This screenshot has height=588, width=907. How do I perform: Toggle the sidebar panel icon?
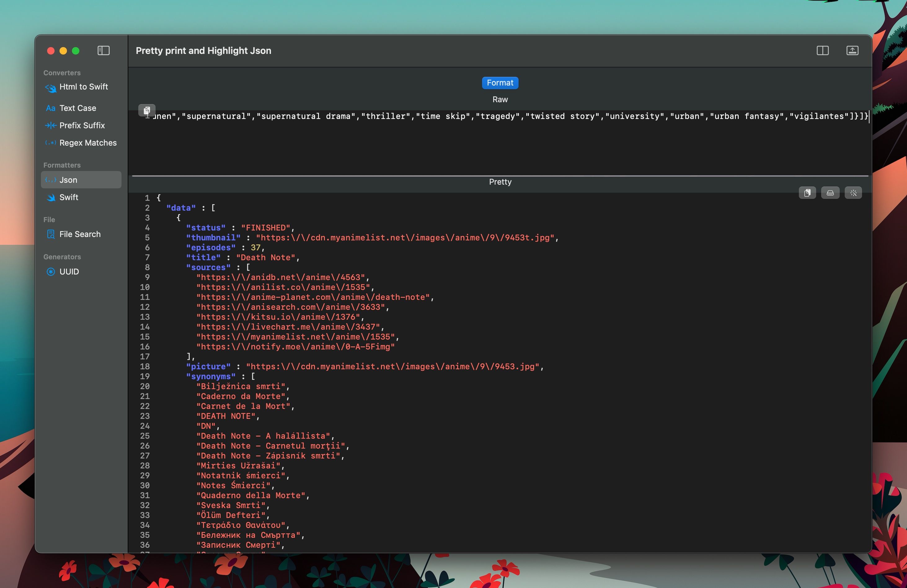click(x=103, y=50)
